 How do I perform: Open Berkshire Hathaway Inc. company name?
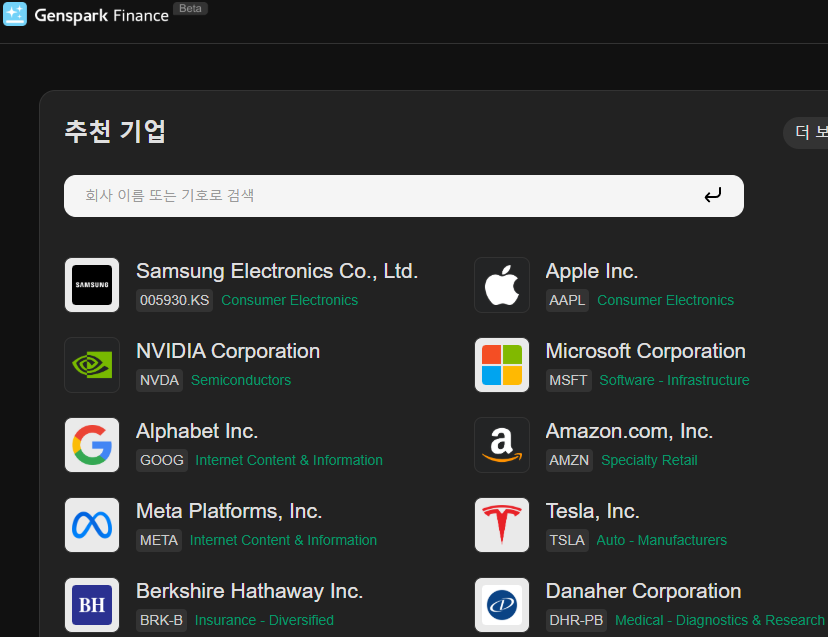pos(249,591)
